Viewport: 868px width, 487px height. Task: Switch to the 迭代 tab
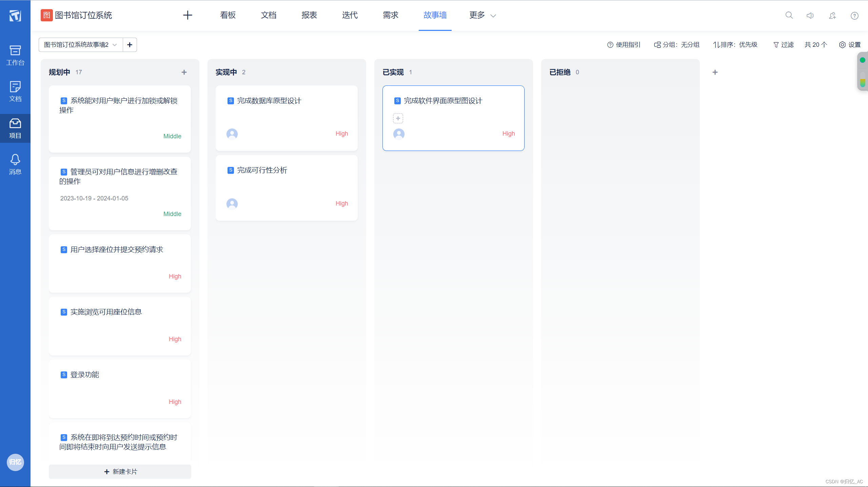tap(350, 15)
